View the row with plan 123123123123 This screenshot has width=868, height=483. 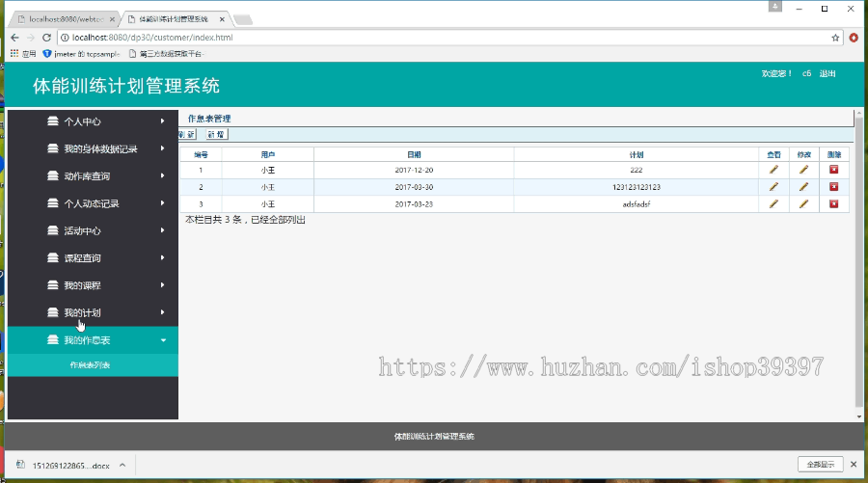(773, 187)
